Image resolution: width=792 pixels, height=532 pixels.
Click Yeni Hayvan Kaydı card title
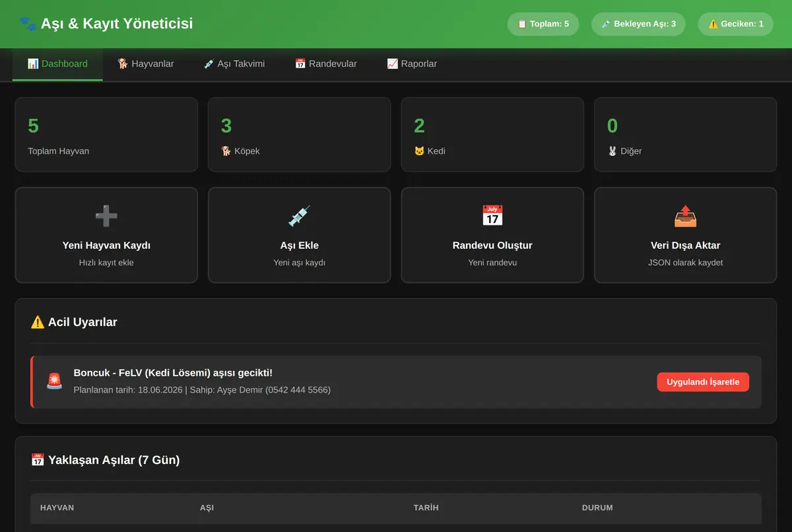[106, 246]
